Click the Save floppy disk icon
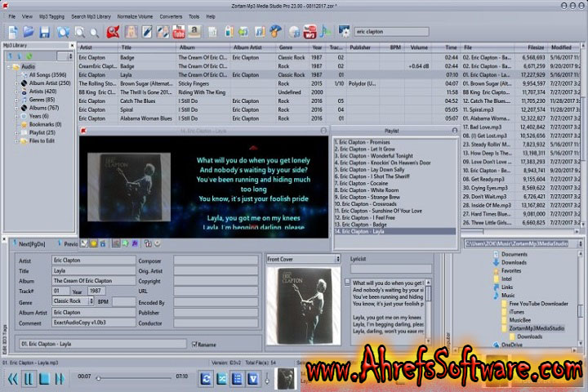This screenshot has height=392, width=588. tap(45, 32)
